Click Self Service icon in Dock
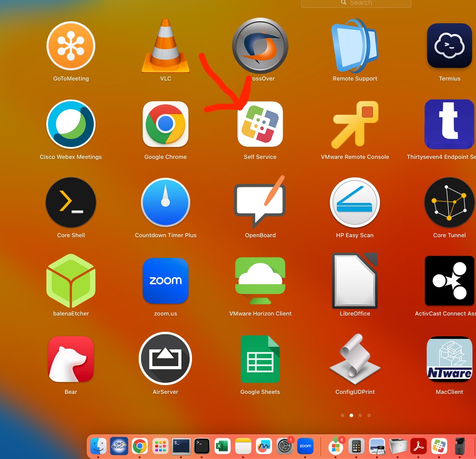The image size is (476, 459). click(439, 446)
